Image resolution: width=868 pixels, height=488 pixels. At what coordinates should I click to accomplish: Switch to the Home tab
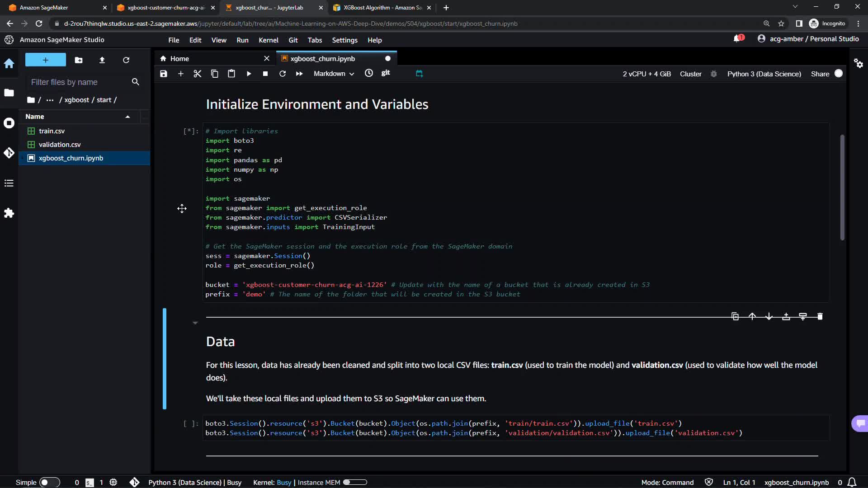click(179, 59)
